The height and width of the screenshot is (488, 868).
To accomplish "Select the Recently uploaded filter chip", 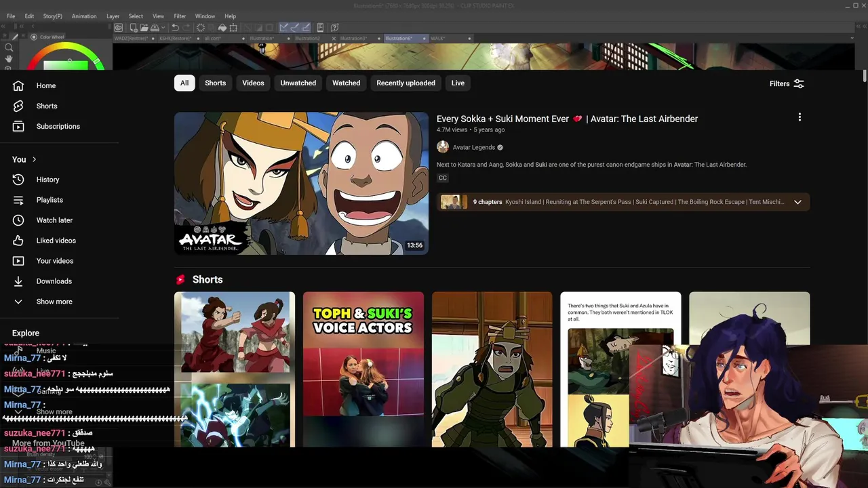I will (x=406, y=83).
